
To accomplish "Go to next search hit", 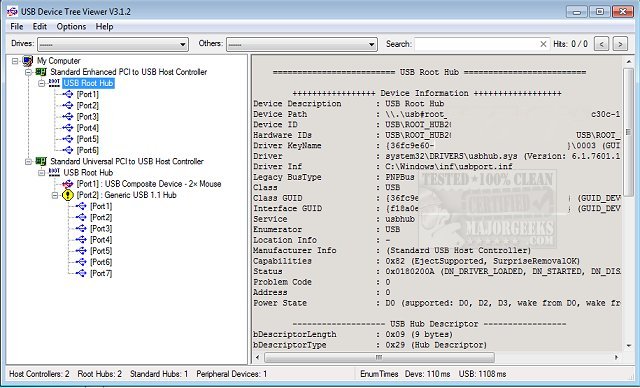I will pyautogui.click(x=620, y=44).
